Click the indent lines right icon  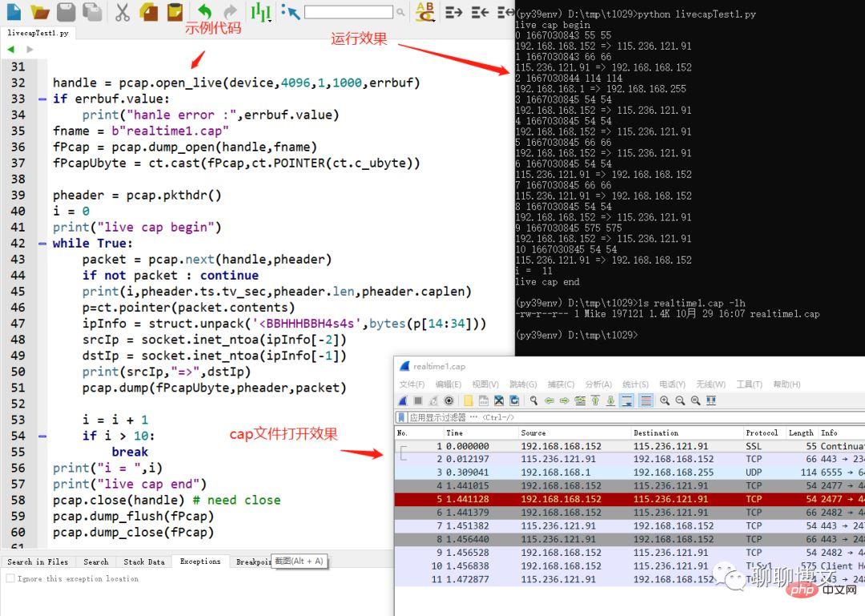click(453, 11)
